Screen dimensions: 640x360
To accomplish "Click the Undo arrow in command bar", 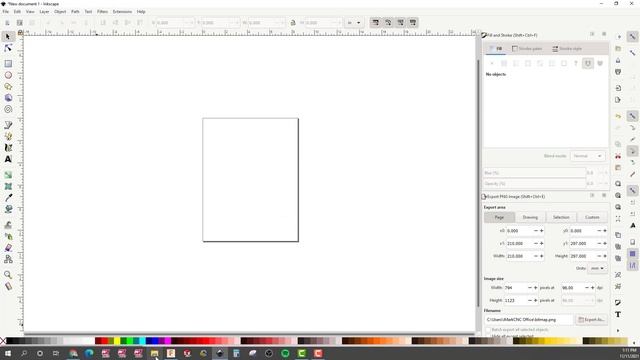I will [618, 117].
